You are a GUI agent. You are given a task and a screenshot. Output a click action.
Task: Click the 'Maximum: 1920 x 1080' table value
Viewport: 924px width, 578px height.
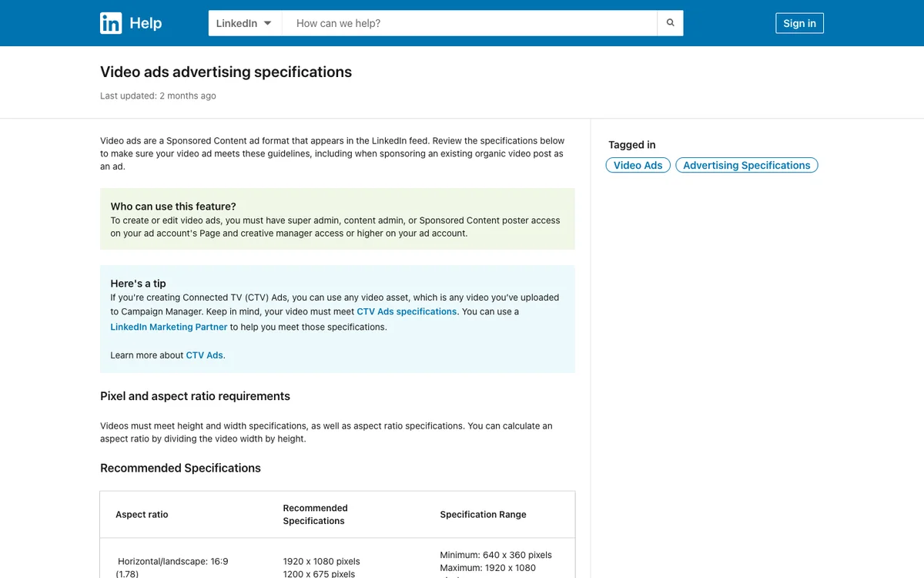(487, 568)
